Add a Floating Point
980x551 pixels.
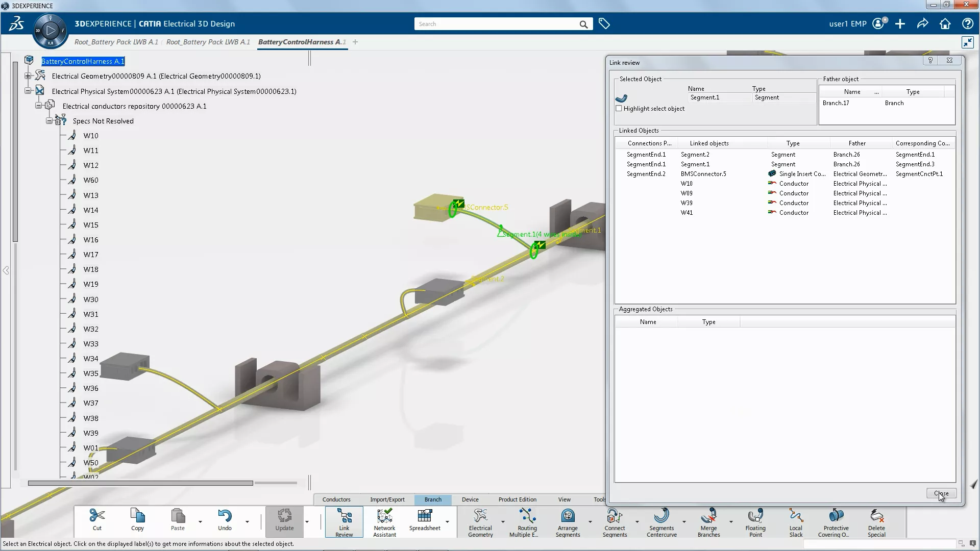755,522
